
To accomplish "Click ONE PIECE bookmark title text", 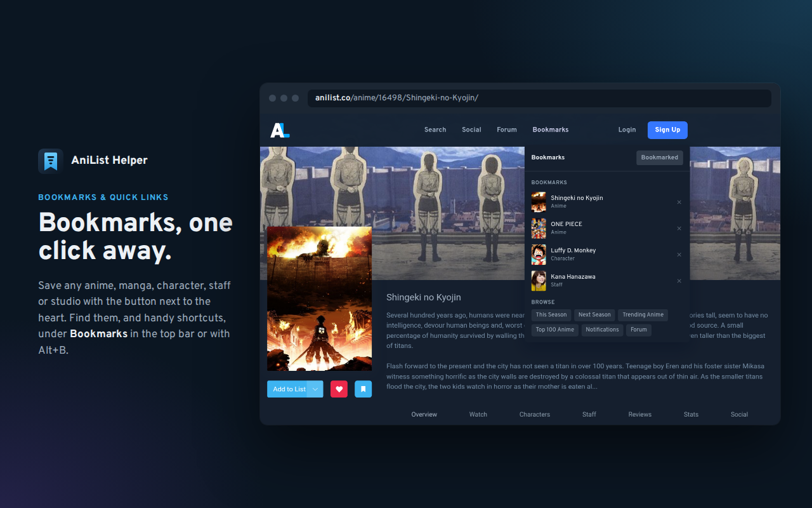I will [x=566, y=224].
